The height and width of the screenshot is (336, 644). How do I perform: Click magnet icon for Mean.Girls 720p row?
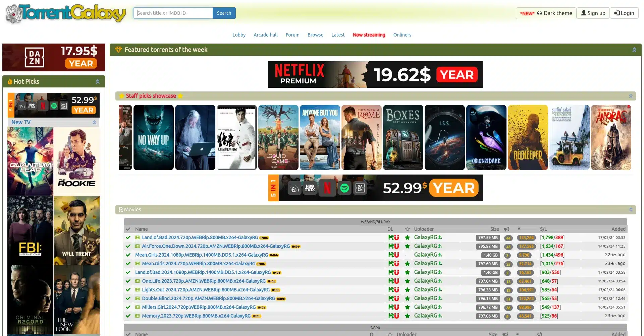[396, 264]
